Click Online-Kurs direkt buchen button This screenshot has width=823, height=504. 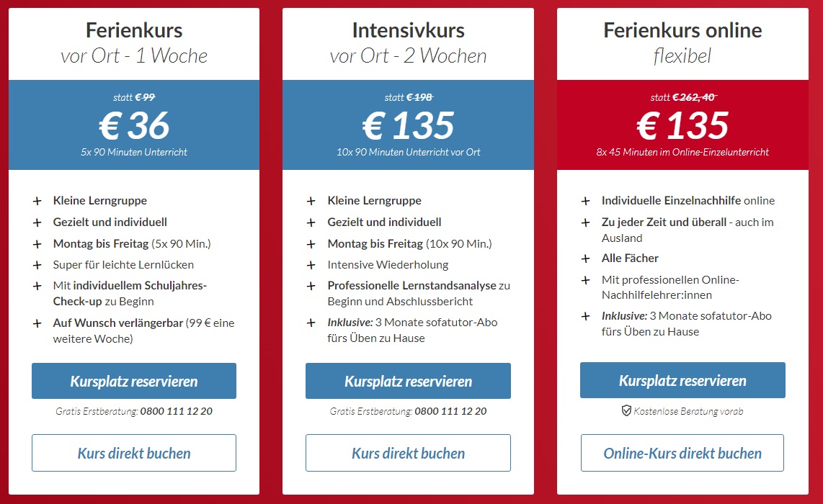tap(682, 453)
